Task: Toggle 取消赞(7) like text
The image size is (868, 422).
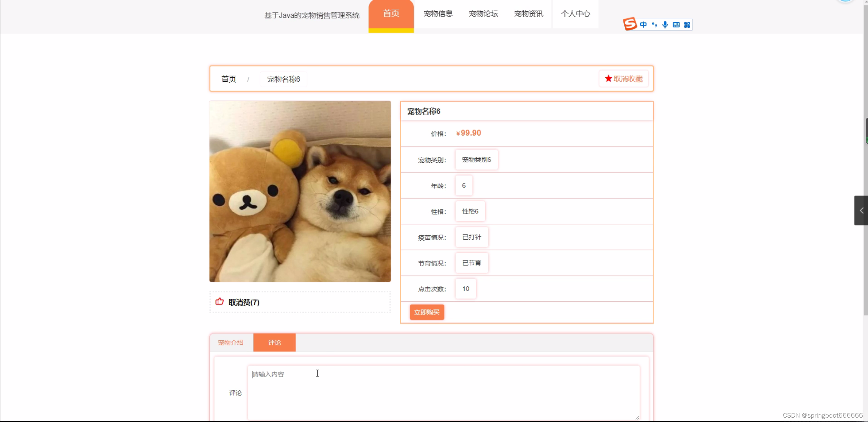Action: tap(244, 302)
